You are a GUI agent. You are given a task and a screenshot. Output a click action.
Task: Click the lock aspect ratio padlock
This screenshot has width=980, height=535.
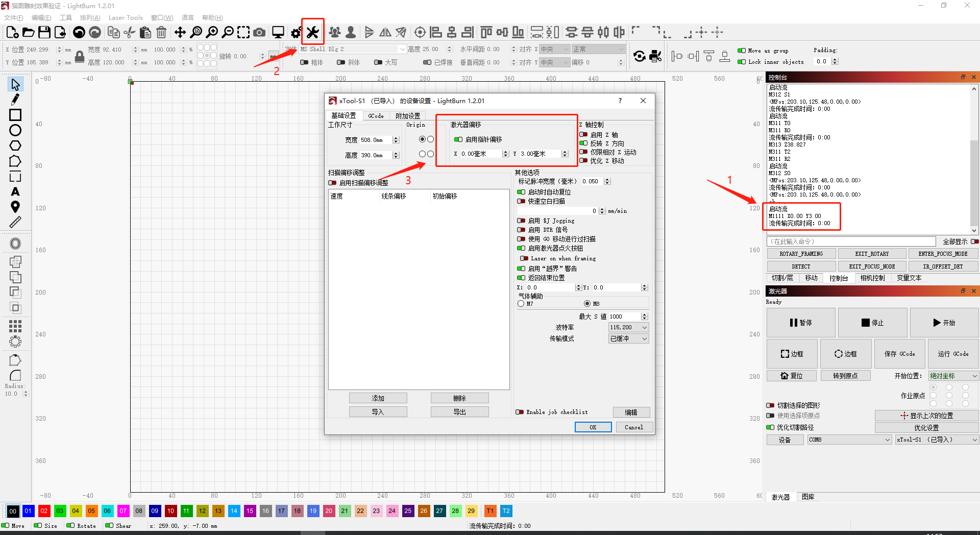point(80,56)
